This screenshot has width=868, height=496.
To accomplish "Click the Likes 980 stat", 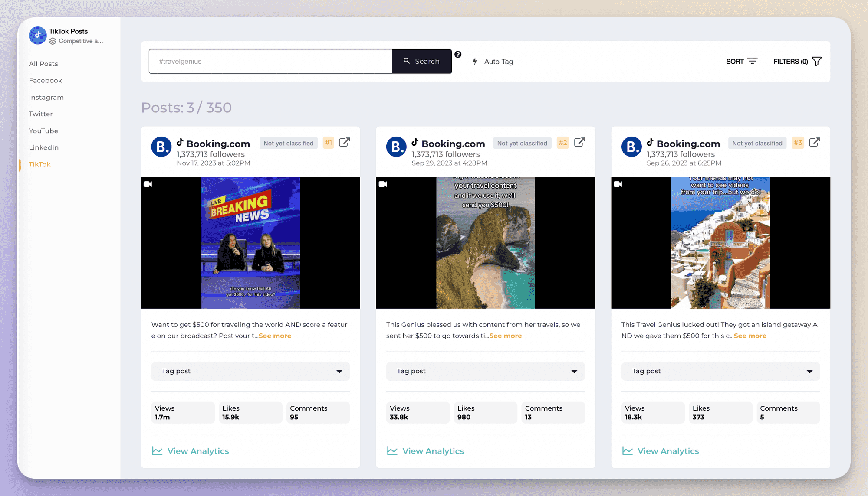I will 486,412.
